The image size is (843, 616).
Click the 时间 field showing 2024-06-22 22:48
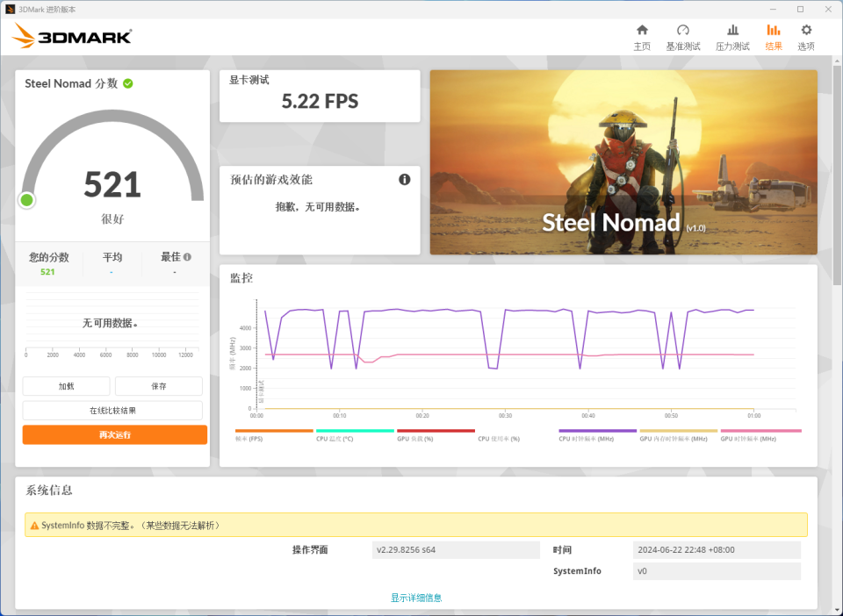click(x=717, y=550)
